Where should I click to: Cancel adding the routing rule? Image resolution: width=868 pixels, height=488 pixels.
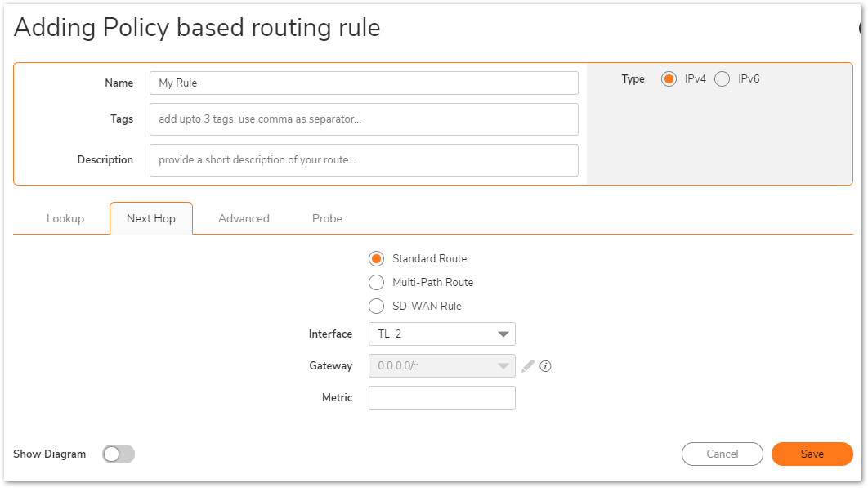tap(723, 454)
